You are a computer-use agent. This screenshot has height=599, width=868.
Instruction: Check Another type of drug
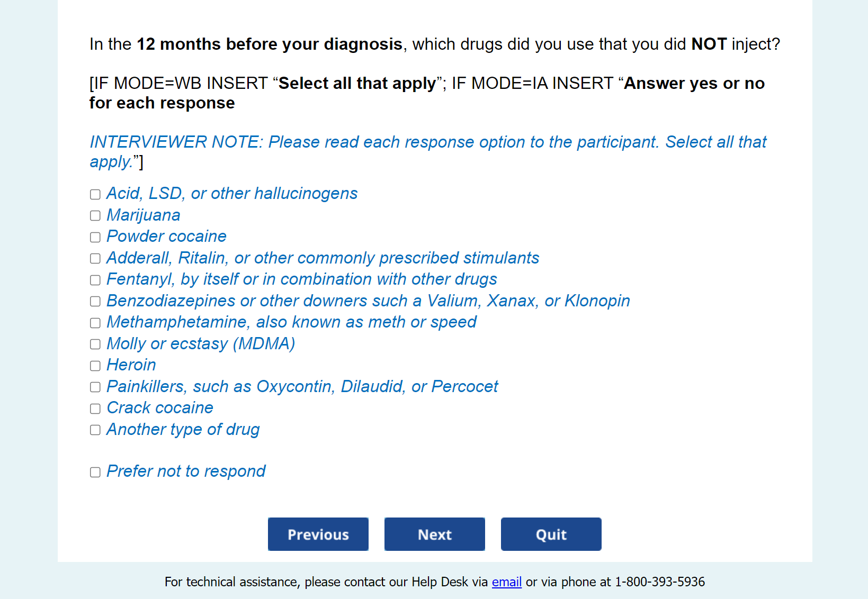tap(95, 430)
